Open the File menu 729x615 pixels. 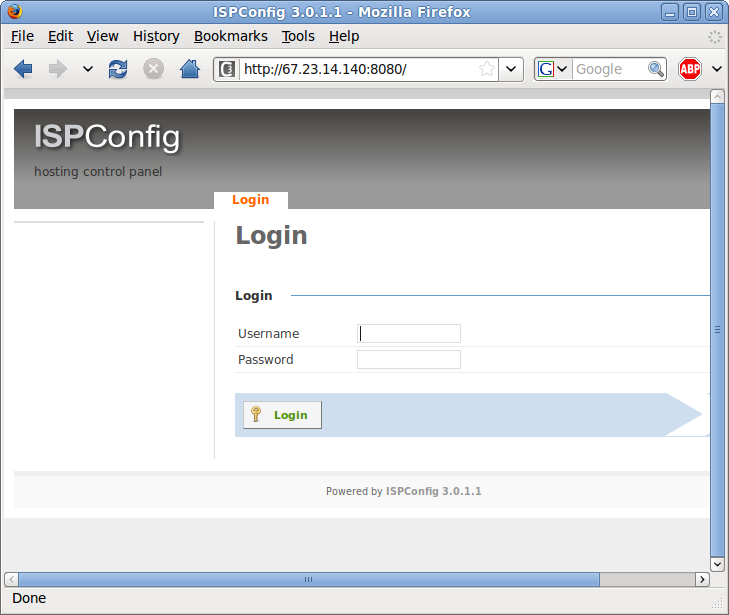tap(22, 36)
